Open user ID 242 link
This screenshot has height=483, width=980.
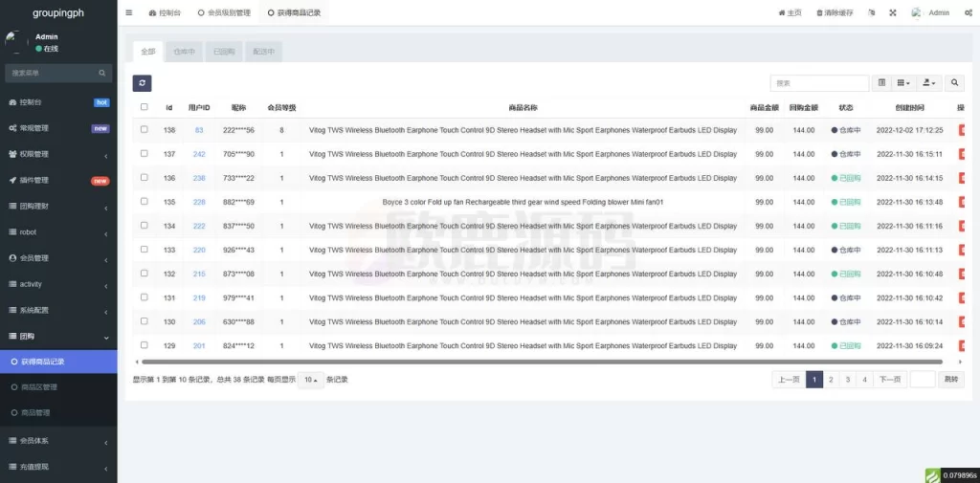pos(199,154)
